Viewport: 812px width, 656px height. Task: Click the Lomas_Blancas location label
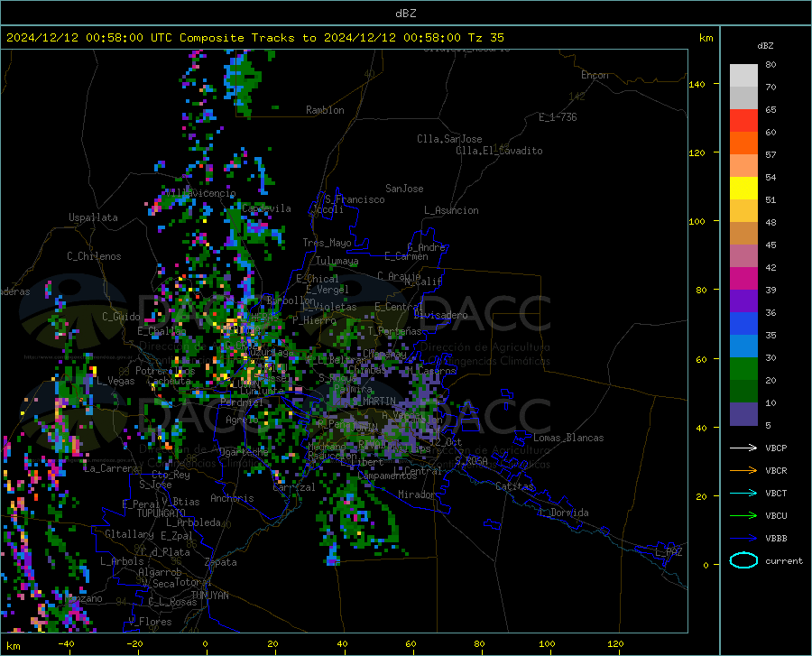568,438
